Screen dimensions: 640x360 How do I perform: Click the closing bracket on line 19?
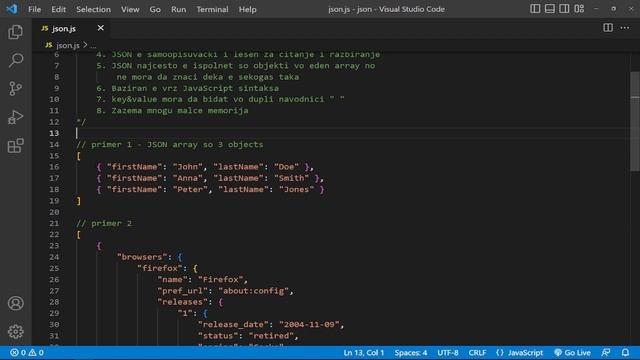pyautogui.click(x=78, y=201)
